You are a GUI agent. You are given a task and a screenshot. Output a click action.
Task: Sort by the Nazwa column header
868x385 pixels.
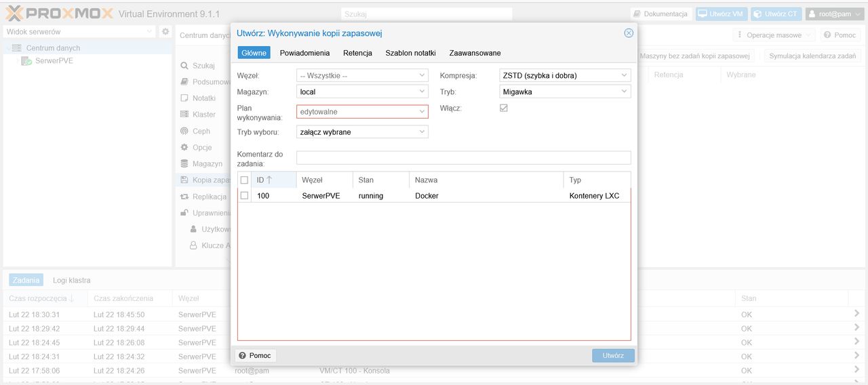(x=486, y=180)
